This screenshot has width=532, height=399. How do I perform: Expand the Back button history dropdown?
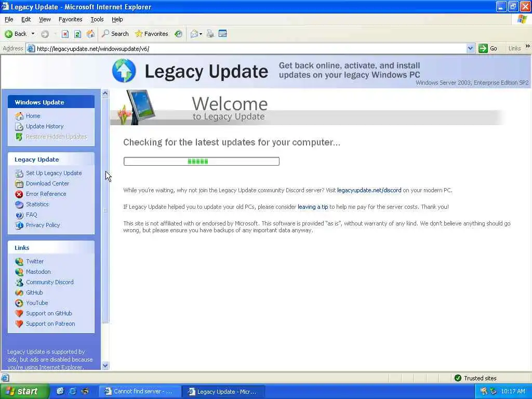(x=33, y=34)
